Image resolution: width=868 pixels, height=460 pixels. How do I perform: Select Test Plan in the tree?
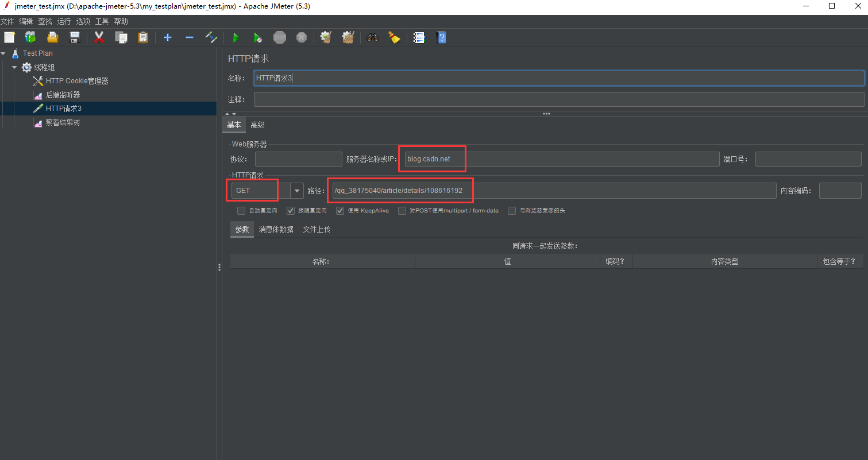[x=38, y=53]
